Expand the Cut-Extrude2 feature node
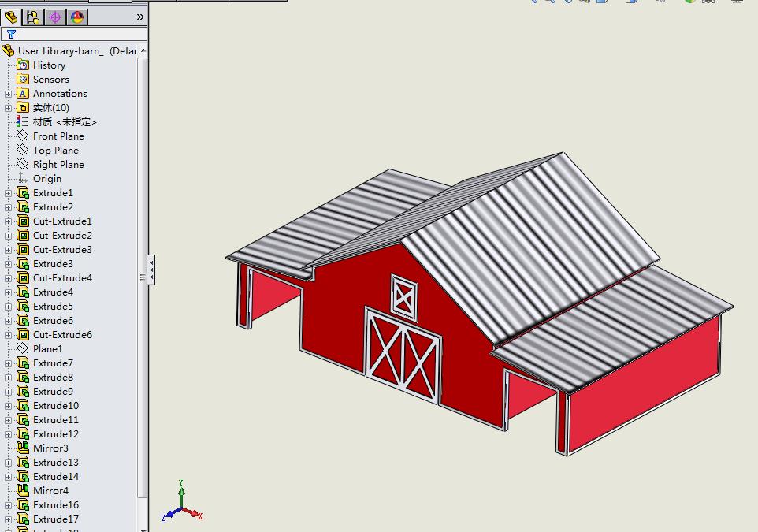This screenshot has width=758, height=532. pos(8,236)
